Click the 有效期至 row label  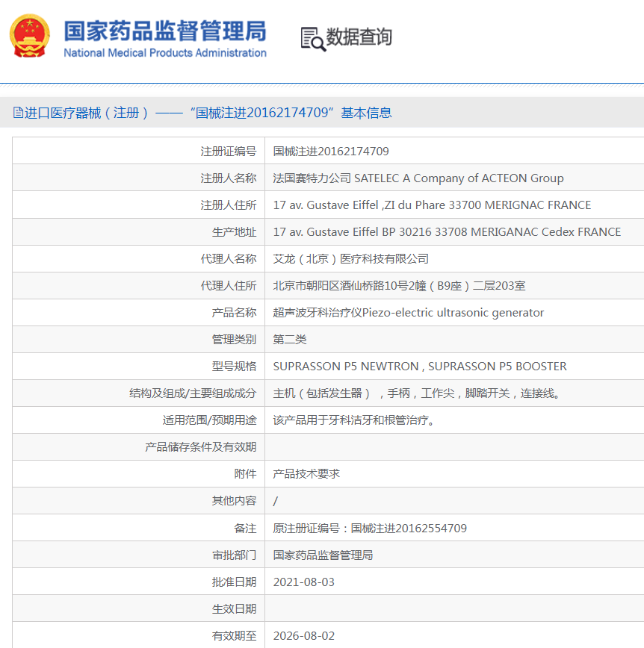[235, 635]
